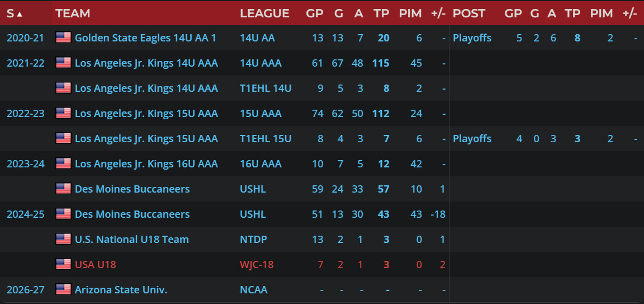Viewport: 644px width, 304px height.
Task: Click the flag beside Arizona State Univ.
Action: (63, 289)
